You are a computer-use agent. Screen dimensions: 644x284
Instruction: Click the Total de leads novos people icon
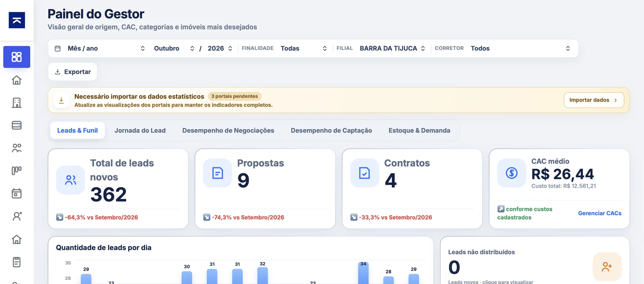point(71,180)
